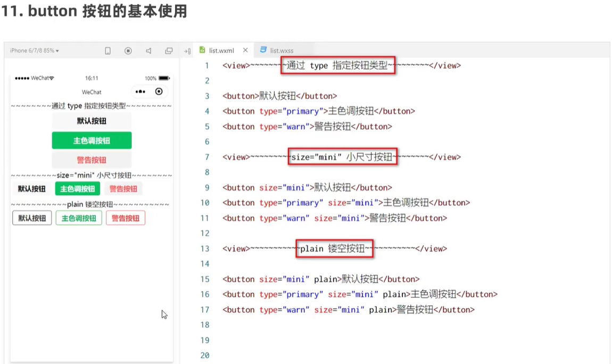Close the list.wxml tab with its X
Image resolution: width=612 pixels, height=364 pixels.
click(x=245, y=49)
